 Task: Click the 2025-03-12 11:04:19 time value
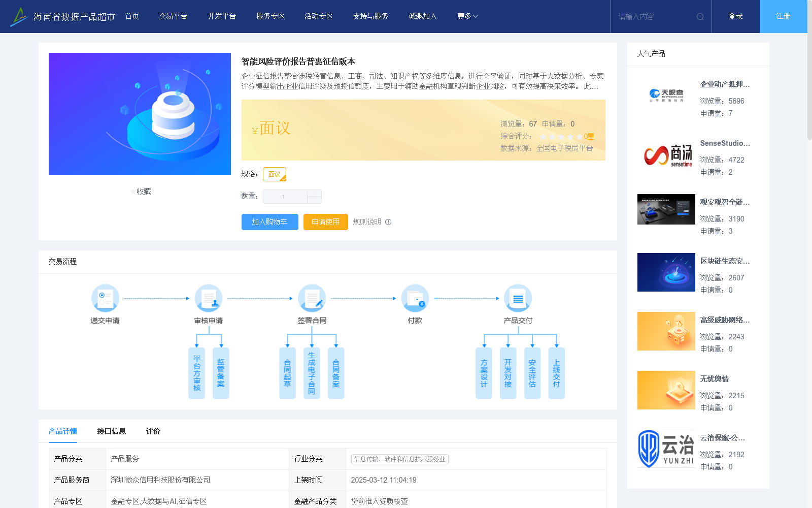pos(384,480)
